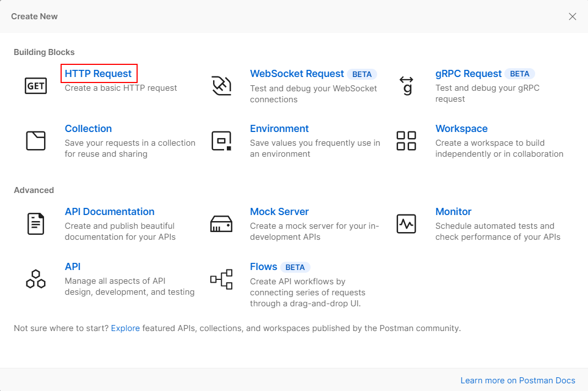
Task: Click 'Manage all aspects of API' description
Action: (x=130, y=286)
